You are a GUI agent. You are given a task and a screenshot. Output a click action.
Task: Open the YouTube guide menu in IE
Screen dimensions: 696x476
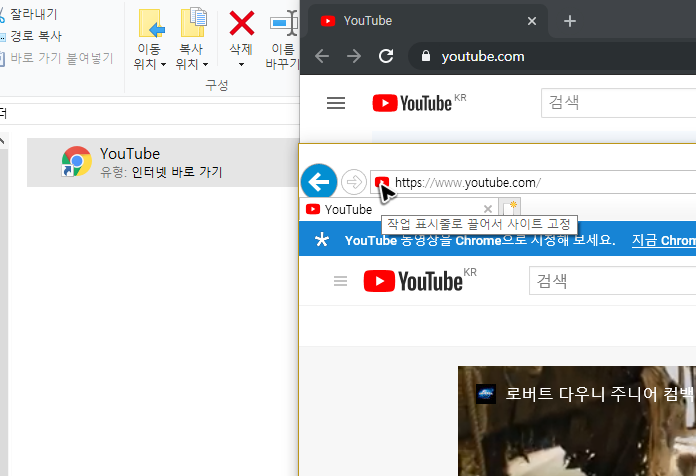tap(340, 281)
